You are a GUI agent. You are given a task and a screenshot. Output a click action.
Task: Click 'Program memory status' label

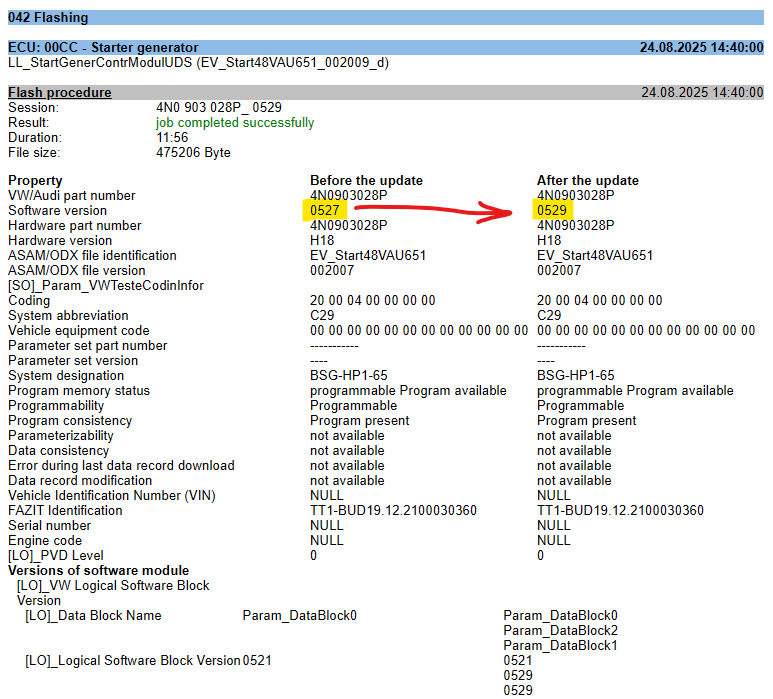click(x=79, y=390)
